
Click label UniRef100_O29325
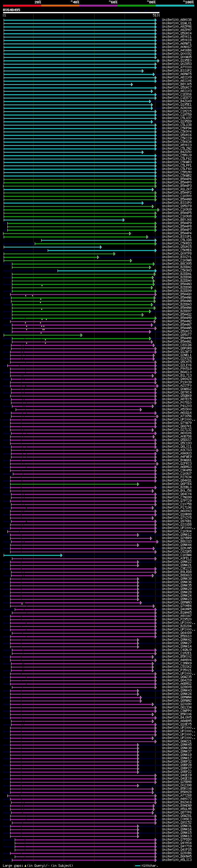pos(177,358)
